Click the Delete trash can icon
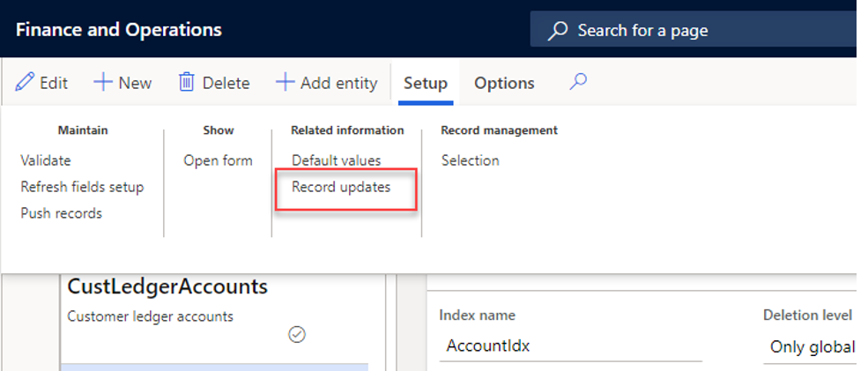Viewport: 868px width, 371px height. coord(186,83)
